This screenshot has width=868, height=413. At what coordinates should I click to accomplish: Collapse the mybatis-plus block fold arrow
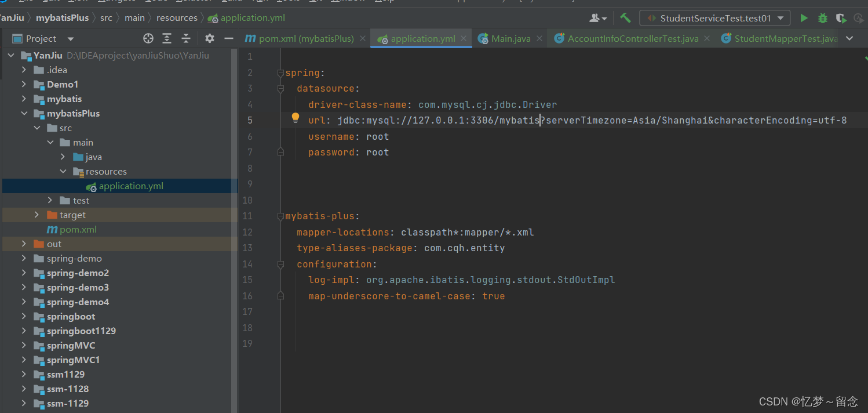280,215
